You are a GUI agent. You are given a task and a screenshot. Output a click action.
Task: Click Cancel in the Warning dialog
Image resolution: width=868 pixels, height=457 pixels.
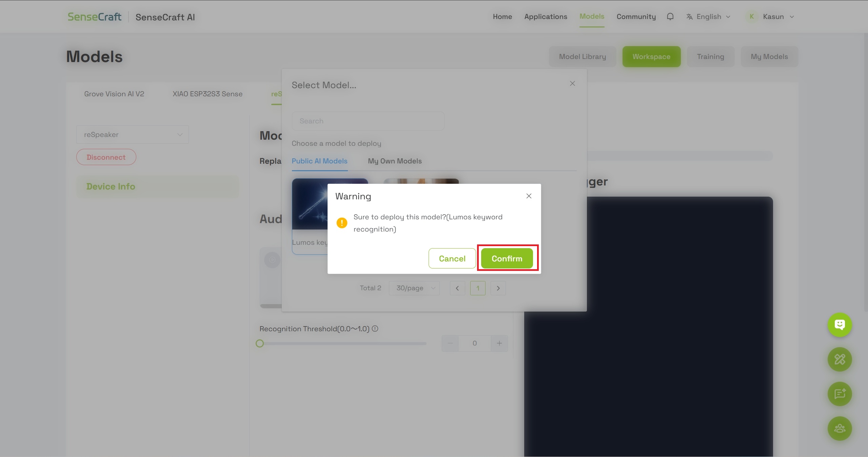pyautogui.click(x=452, y=258)
